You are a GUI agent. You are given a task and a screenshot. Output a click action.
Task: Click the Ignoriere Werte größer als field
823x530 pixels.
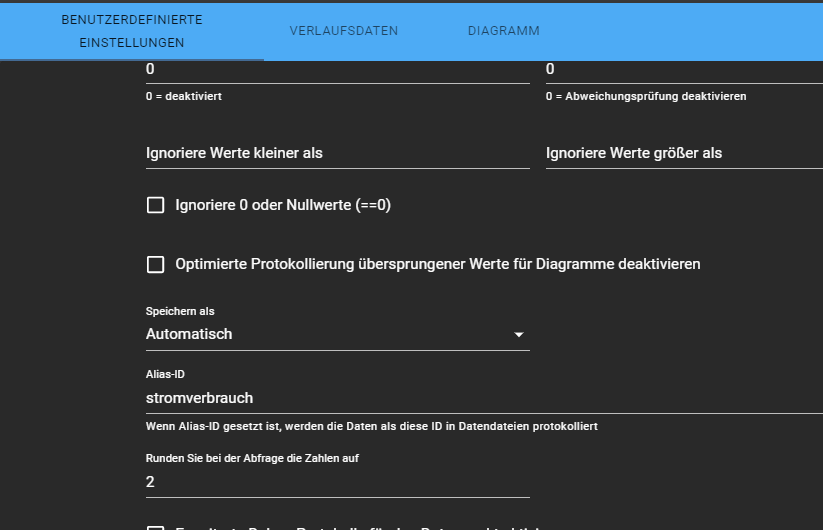coord(684,153)
